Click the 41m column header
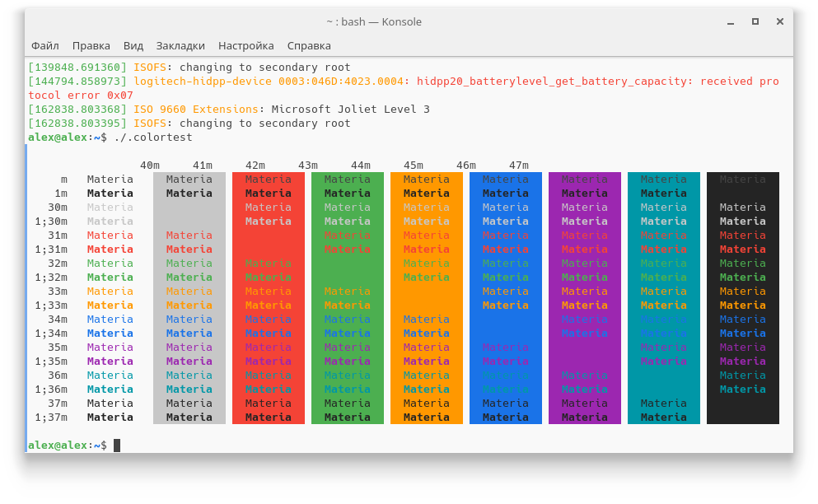Image resolution: width=818 pixels, height=504 pixels. [x=203, y=166]
